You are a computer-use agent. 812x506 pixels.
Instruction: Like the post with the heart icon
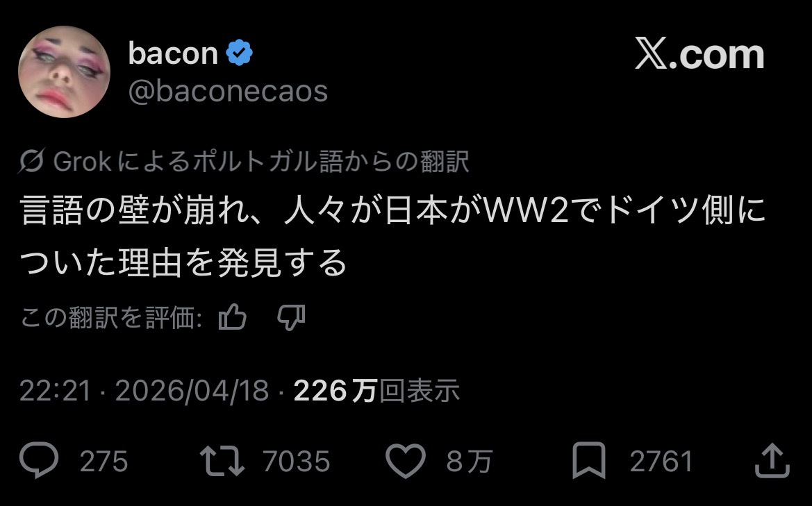coord(406,461)
